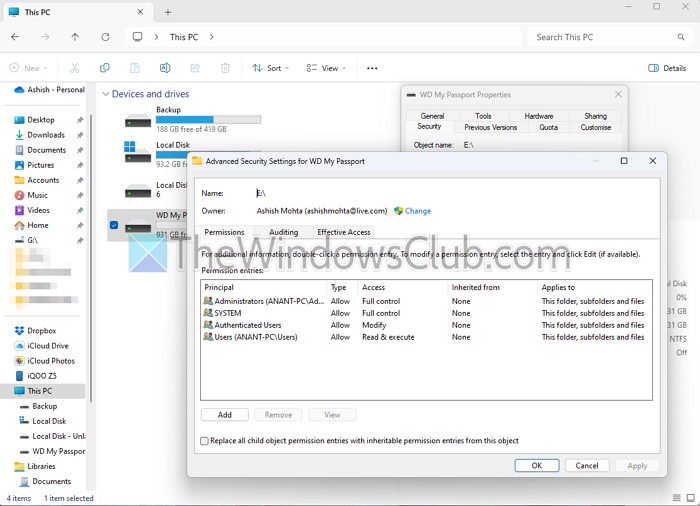Open Ashish - Personal OneDrive in sidebar

49,90
